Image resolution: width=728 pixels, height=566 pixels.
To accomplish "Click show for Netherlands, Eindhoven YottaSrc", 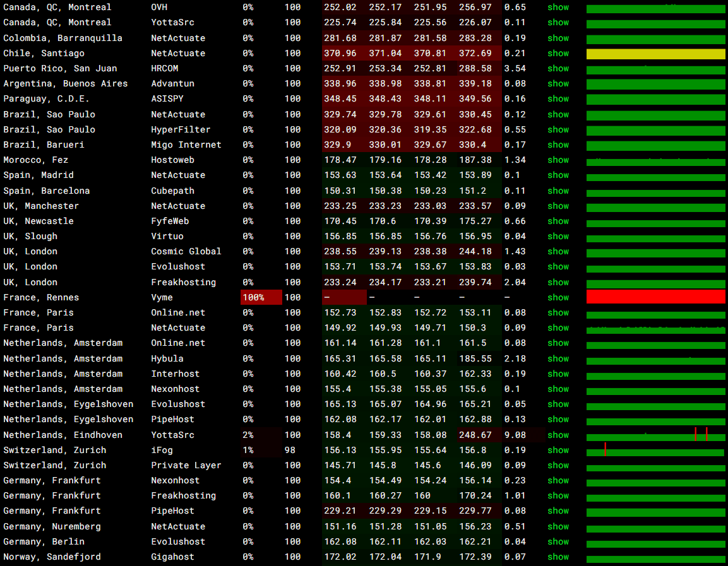I will point(558,435).
